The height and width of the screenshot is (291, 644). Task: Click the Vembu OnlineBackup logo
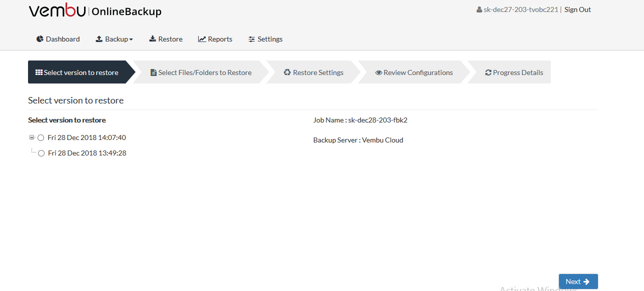pyautogui.click(x=95, y=10)
